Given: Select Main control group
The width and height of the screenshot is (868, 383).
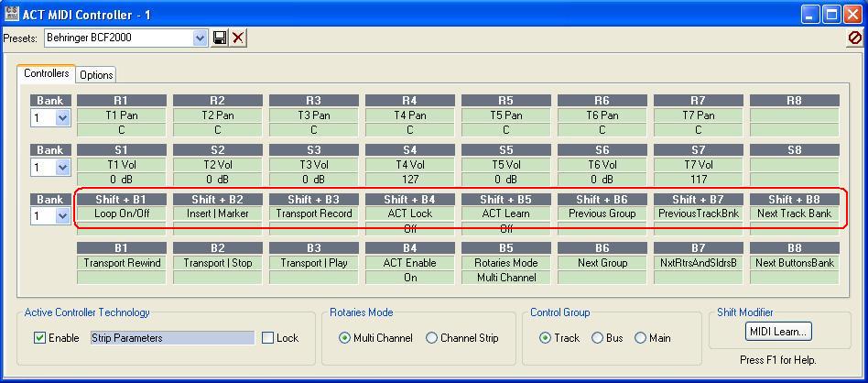Looking at the screenshot, I should pos(641,337).
